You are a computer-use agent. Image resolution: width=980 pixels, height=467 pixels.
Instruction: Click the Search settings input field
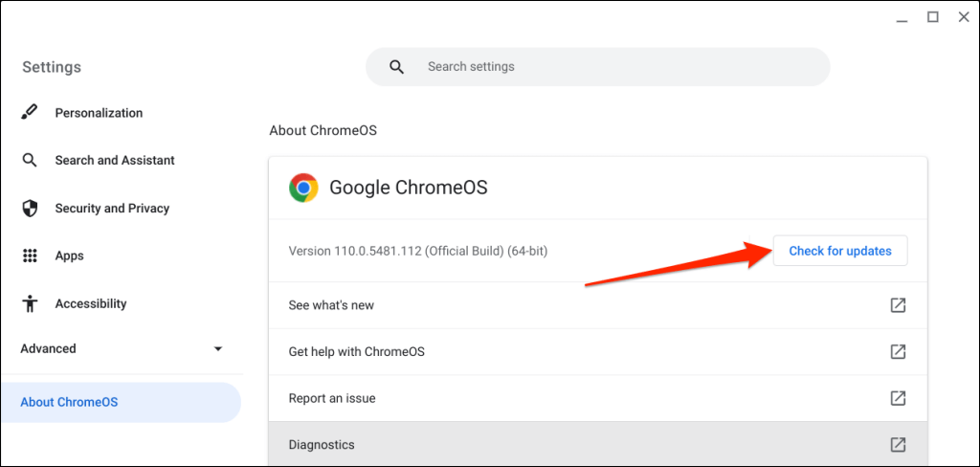coord(612,67)
